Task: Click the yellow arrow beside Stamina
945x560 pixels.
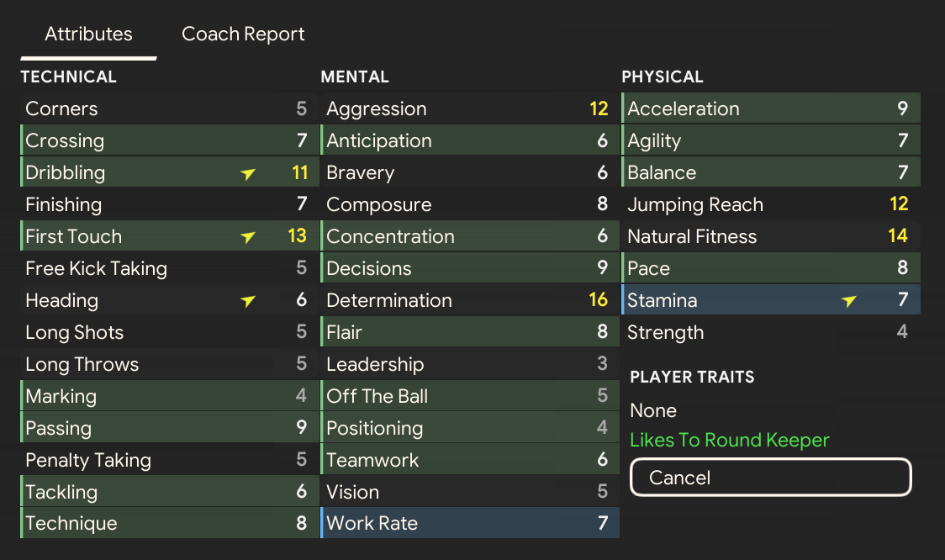Action: tap(849, 301)
